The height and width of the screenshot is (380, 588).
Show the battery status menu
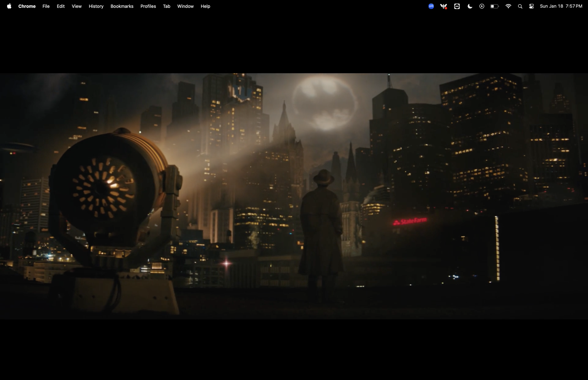pyautogui.click(x=494, y=6)
